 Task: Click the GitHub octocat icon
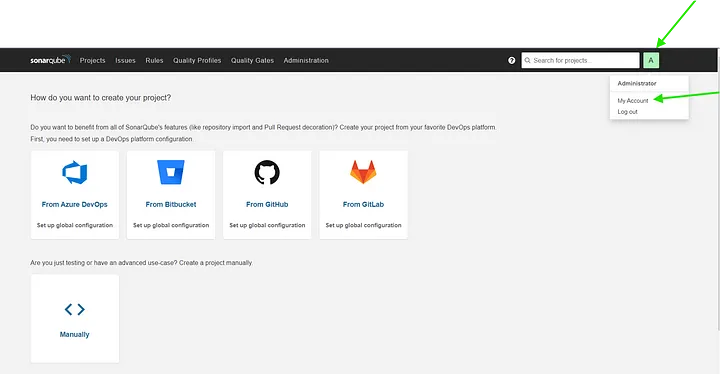click(x=267, y=172)
